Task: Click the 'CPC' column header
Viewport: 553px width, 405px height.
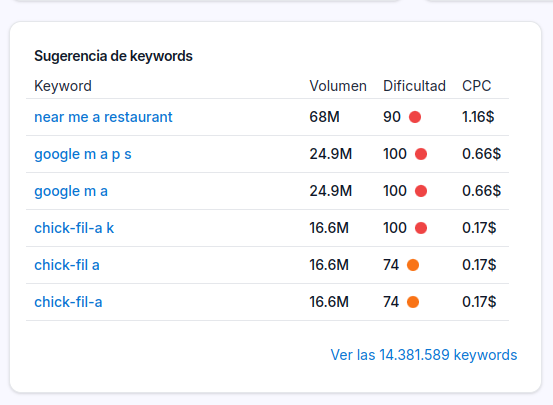Action: pyautogui.click(x=476, y=86)
